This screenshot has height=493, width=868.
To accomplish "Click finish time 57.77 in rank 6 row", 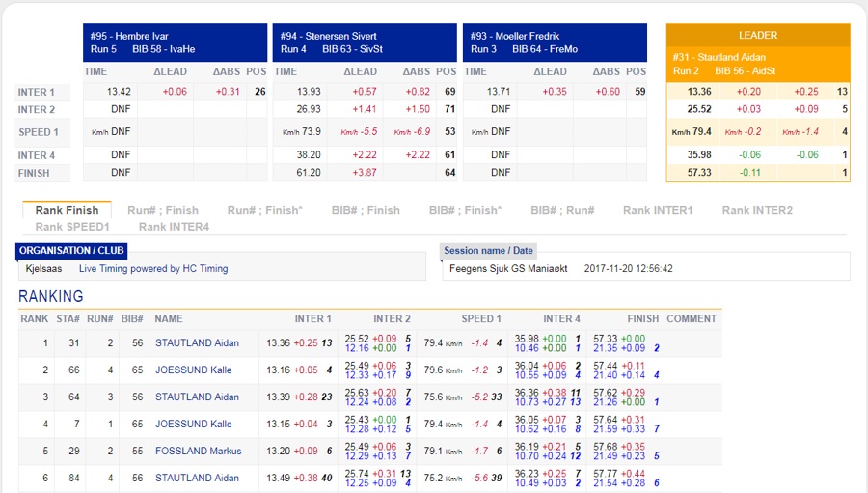I will 605,474.
